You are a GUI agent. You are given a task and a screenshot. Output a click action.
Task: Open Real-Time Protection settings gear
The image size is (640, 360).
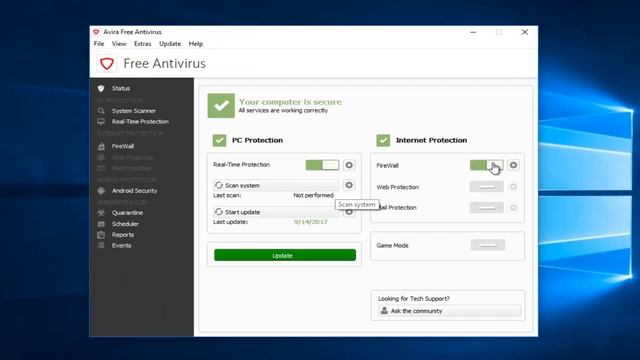(x=349, y=165)
